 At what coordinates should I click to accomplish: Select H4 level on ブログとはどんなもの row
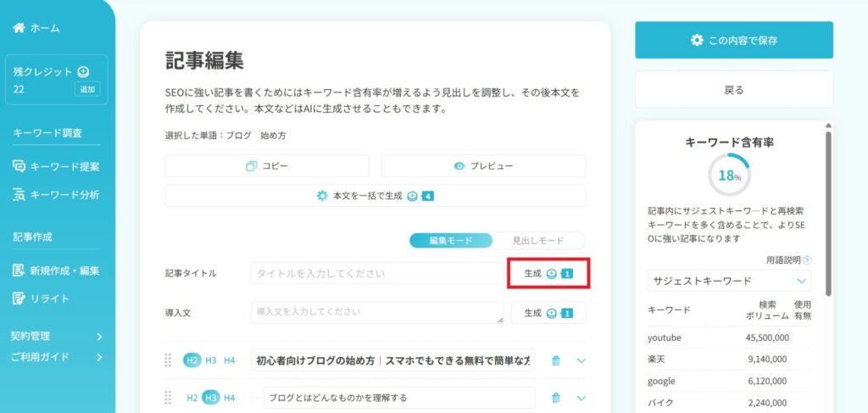click(x=229, y=398)
